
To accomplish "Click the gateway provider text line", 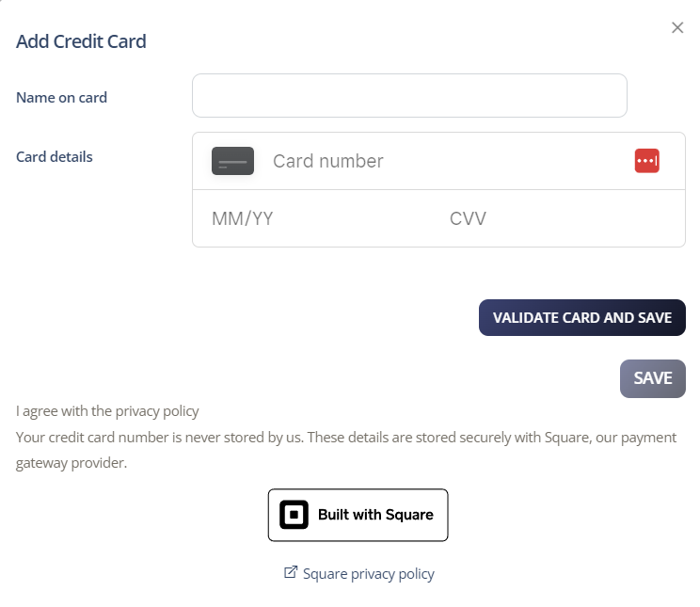I will (71, 464).
